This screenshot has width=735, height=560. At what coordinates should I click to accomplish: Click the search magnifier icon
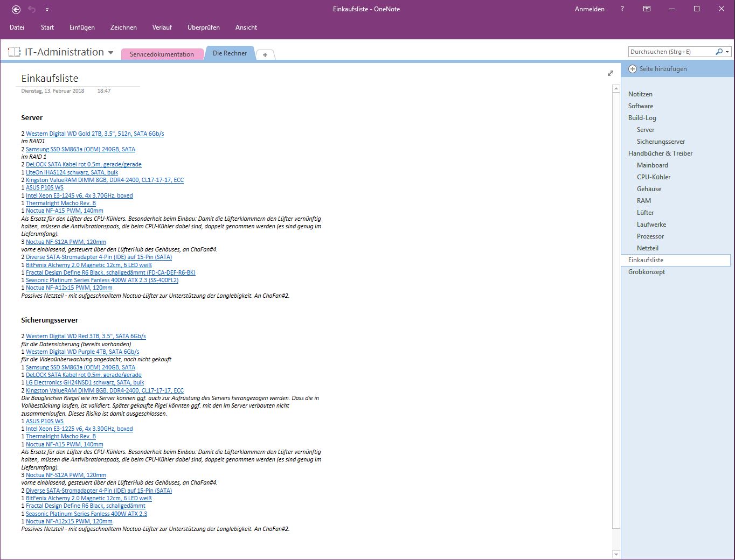click(719, 52)
